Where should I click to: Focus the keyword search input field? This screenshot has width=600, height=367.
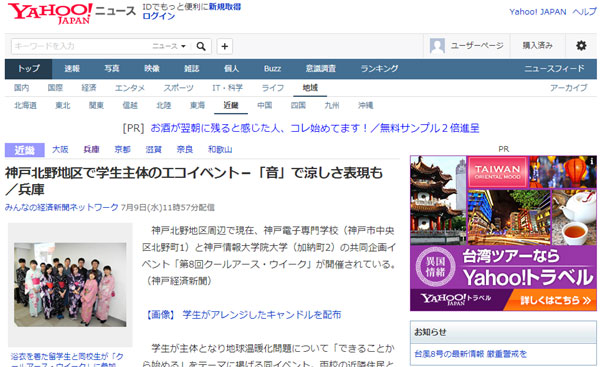click(80, 46)
